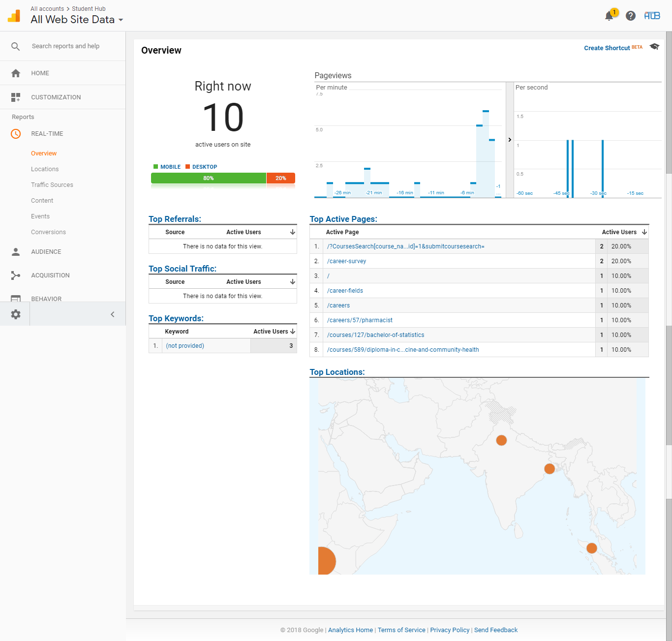This screenshot has height=641, width=672.
Task: Toggle sort arrow in Top Keywords table
Action: click(293, 332)
